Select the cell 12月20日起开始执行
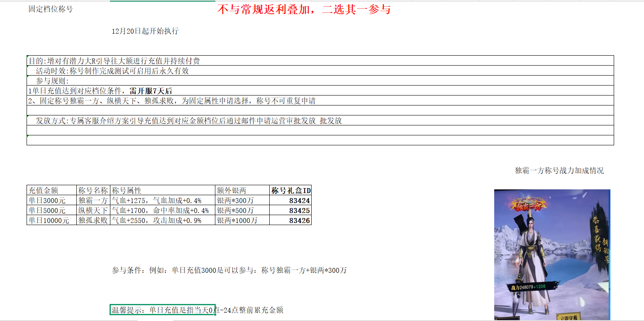This screenshot has width=644, height=321. click(x=145, y=31)
